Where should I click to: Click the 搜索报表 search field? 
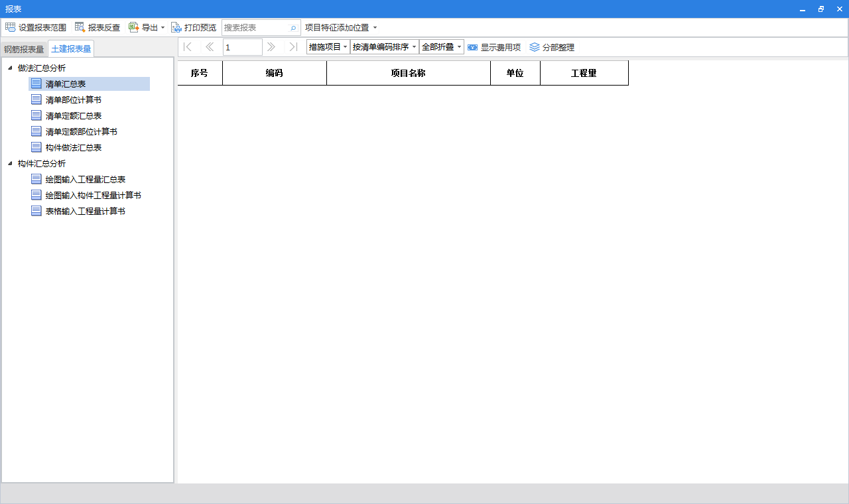pos(261,28)
